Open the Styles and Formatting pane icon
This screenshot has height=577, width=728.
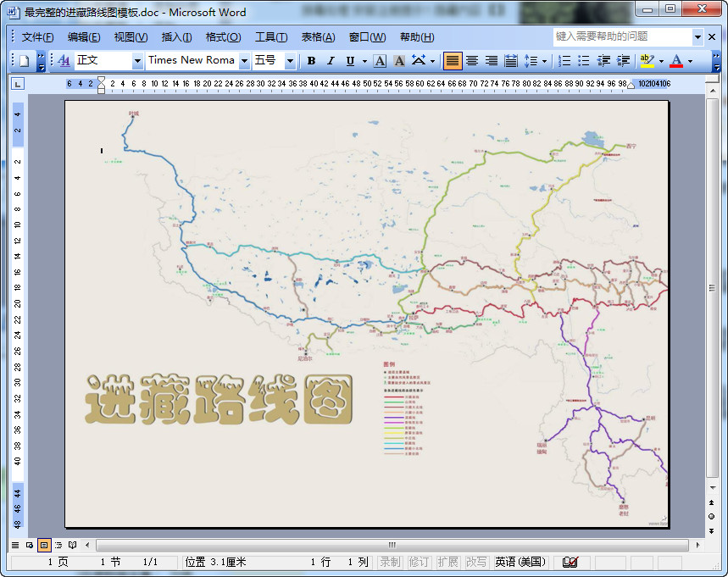pos(64,61)
